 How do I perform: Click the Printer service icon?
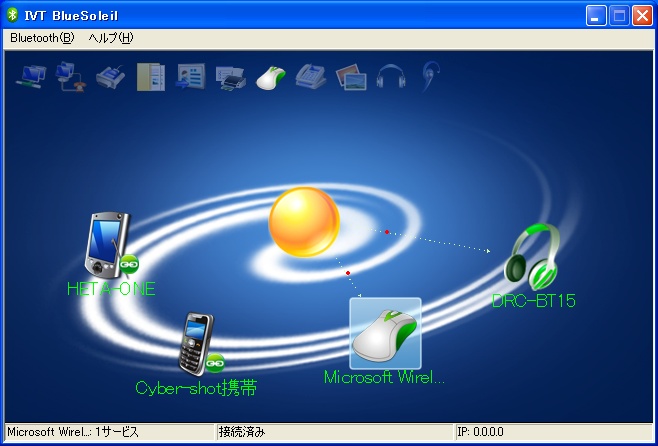[230, 78]
